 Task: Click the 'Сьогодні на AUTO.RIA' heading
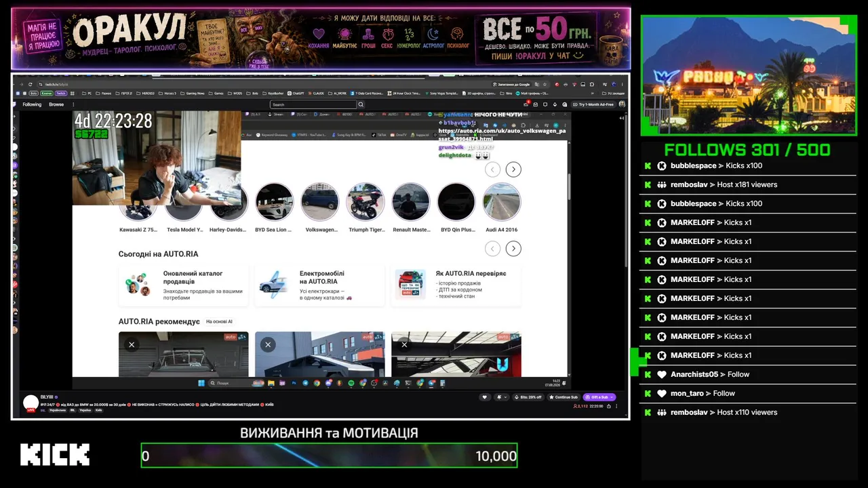158,254
